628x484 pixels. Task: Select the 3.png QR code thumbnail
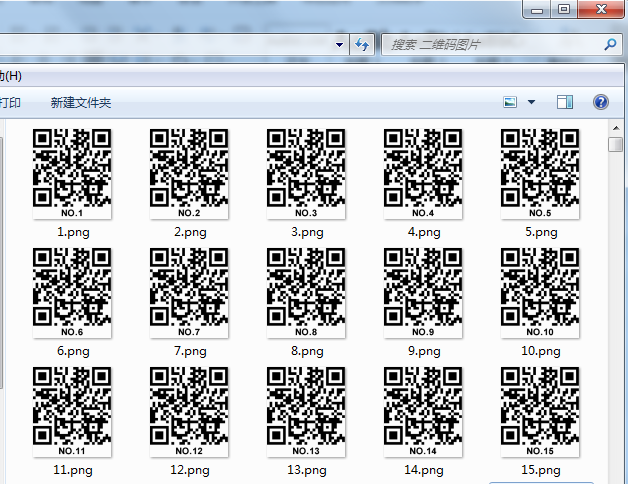306,173
